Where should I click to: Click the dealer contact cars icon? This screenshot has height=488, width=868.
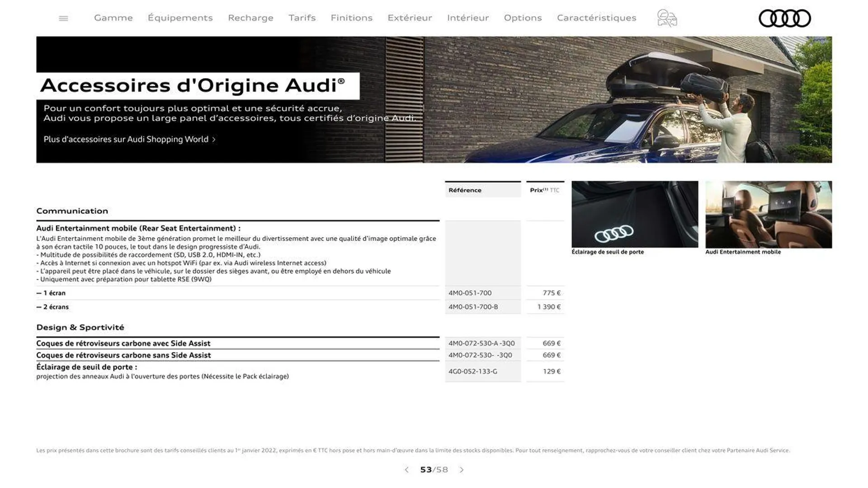tap(667, 18)
